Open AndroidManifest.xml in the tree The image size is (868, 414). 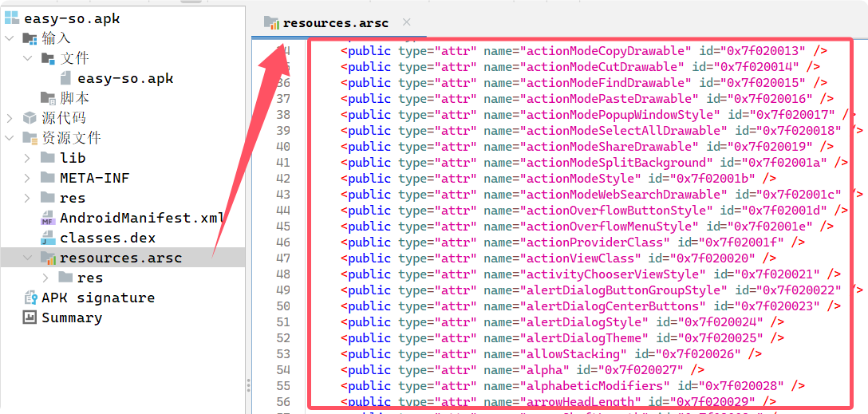pos(142,218)
